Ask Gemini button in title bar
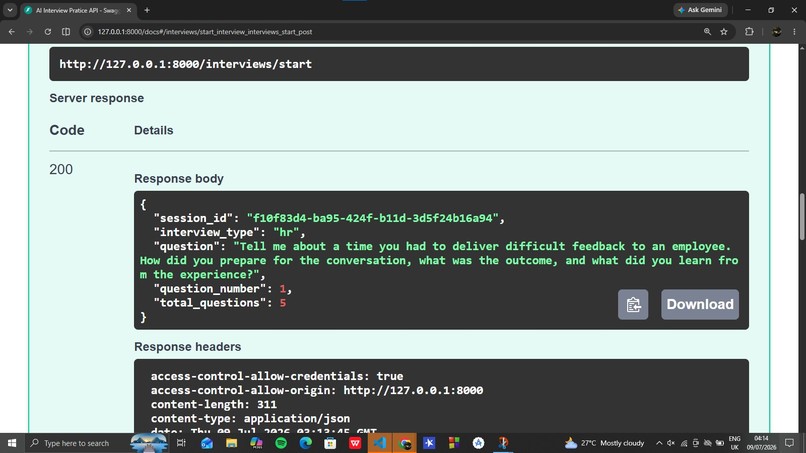806x453 pixels. pyautogui.click(x=700, y=10)
